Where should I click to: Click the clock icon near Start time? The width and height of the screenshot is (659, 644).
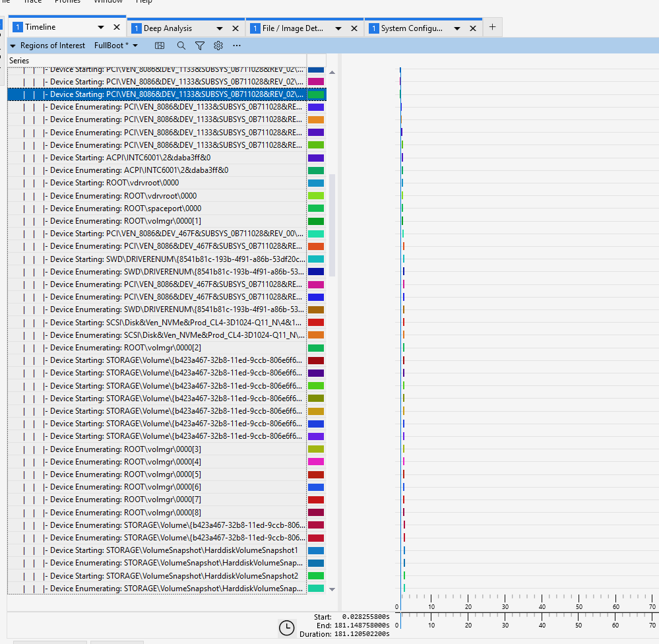click(x=287, y=628)
